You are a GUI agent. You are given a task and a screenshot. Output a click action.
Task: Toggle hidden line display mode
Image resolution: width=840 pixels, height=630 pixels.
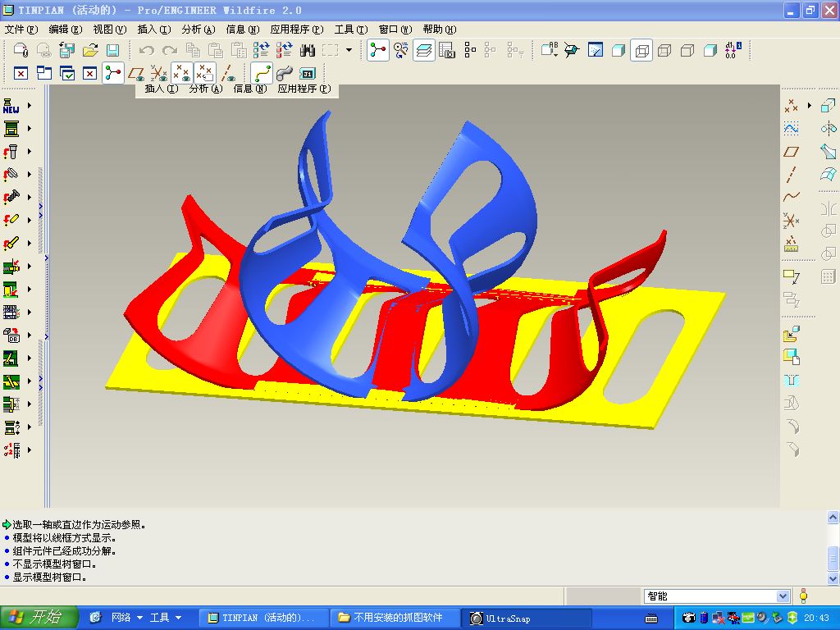coord(664,51)
